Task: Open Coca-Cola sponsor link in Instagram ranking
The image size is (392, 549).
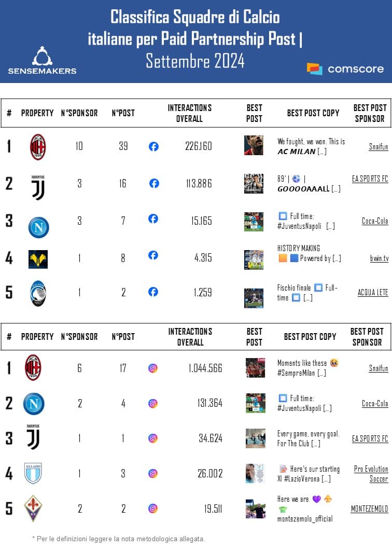Action: (375, 404)
